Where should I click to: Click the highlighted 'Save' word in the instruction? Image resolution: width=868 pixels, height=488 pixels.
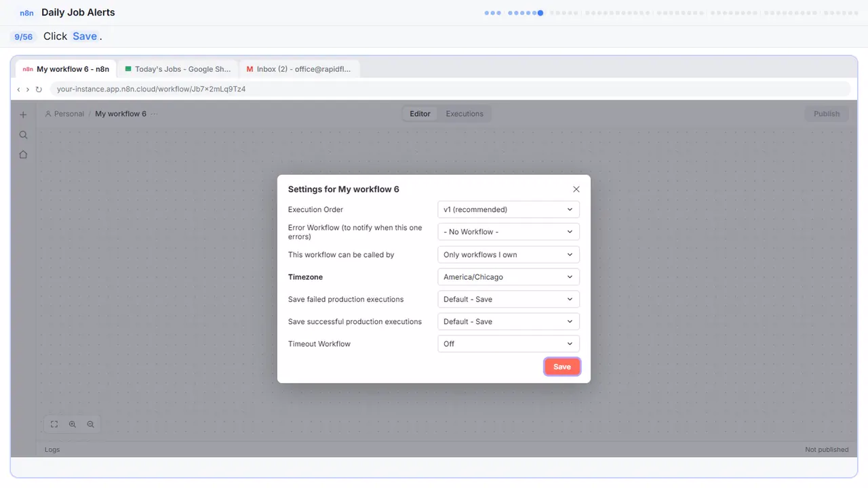click(85, 37)
